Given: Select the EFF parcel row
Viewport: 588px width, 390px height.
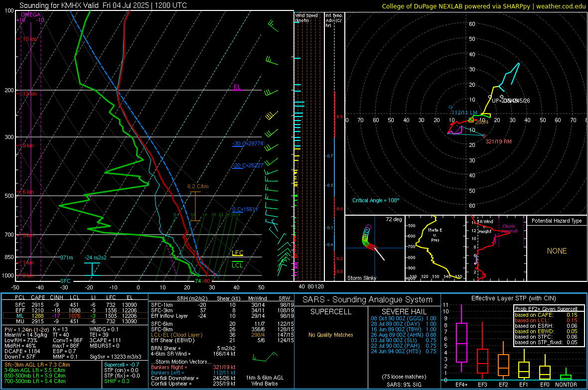Looking at the screenshot, I should (75, 310).
